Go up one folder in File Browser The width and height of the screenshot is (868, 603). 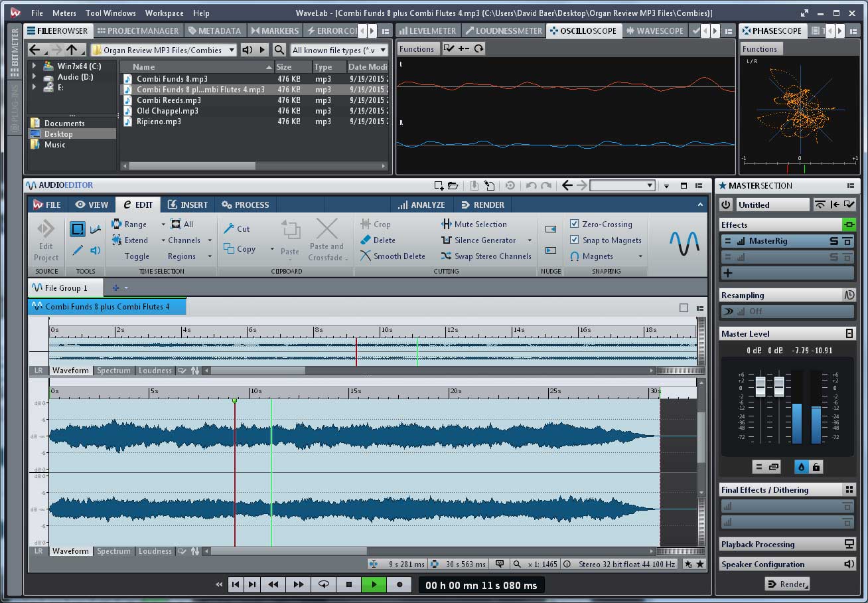tap(72, 50)
